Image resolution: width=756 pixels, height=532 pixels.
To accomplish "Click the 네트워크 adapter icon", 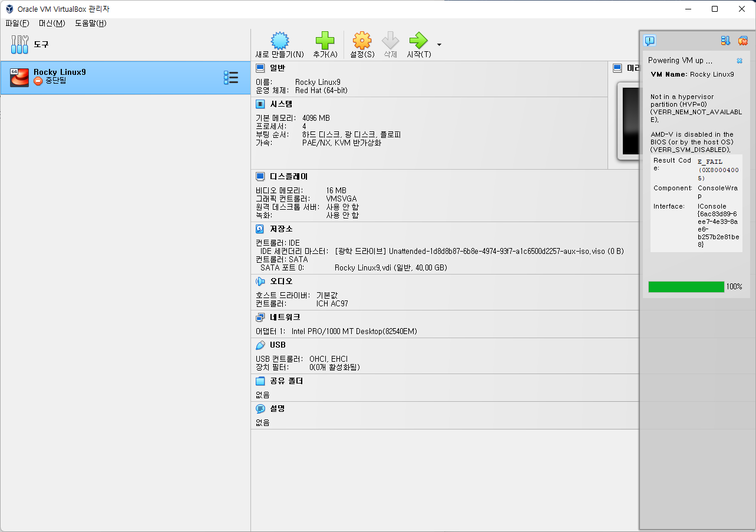I will coord(260,317).
